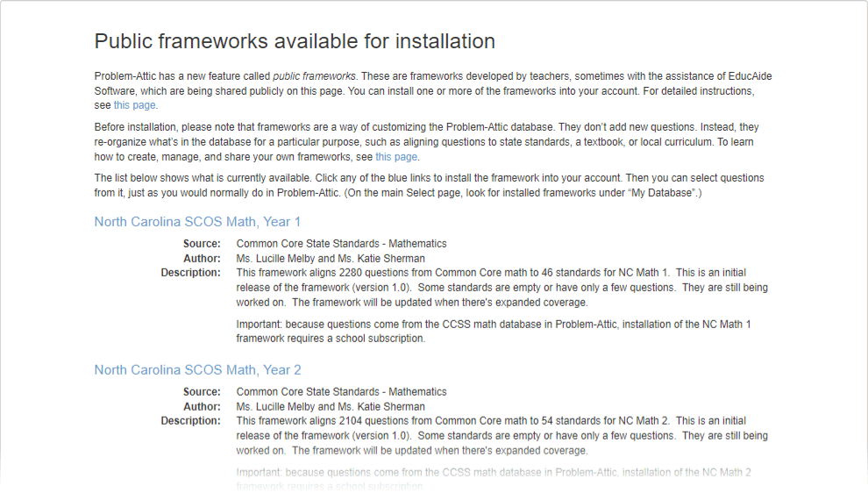Click the sentence mentioning 2280 questions

pyautogui.click(x=452, y=273)
